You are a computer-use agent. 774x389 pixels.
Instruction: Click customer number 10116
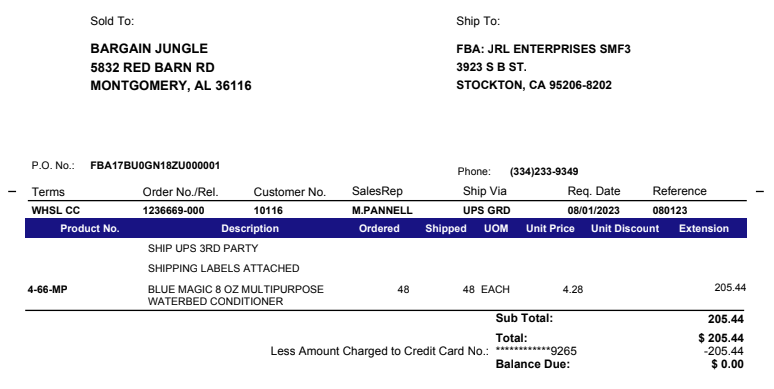268,210
